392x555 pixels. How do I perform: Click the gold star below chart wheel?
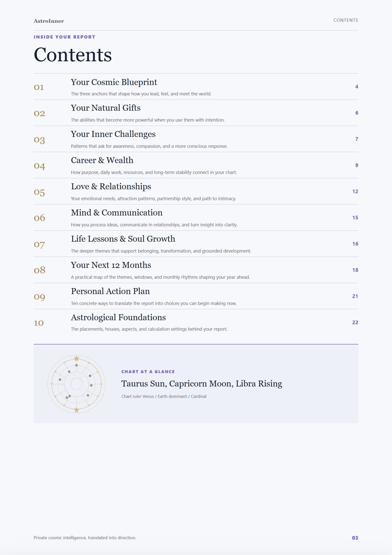(x=77, y=410)
